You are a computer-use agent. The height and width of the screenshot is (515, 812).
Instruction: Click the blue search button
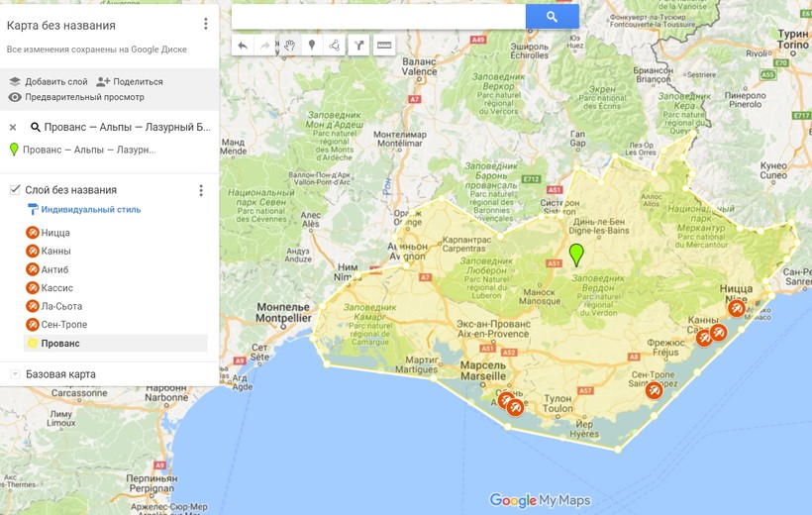[x=552, y=17]
